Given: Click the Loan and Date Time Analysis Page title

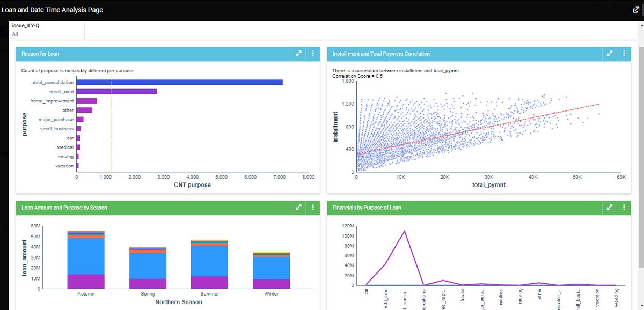Looking at the screenshot, I should click(52, 9).
